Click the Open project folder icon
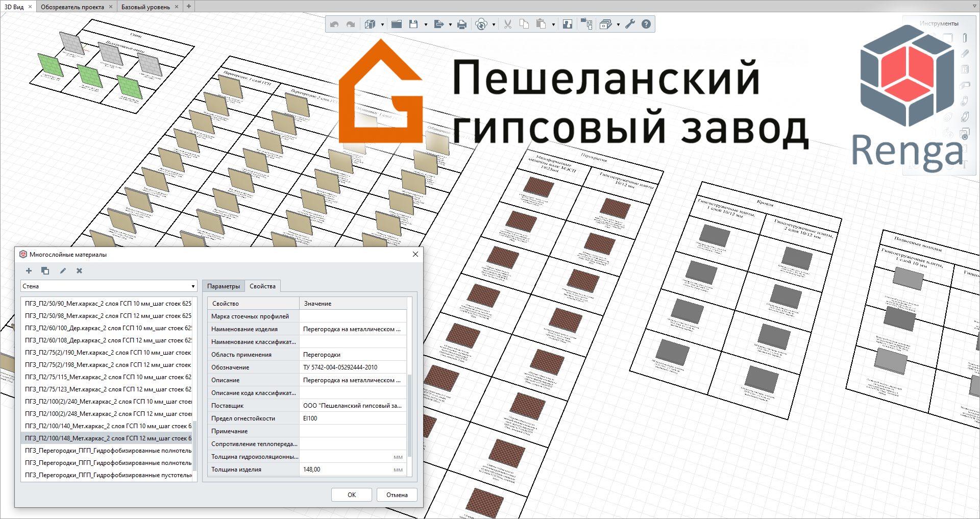980x519 pixels. point(397,24)
